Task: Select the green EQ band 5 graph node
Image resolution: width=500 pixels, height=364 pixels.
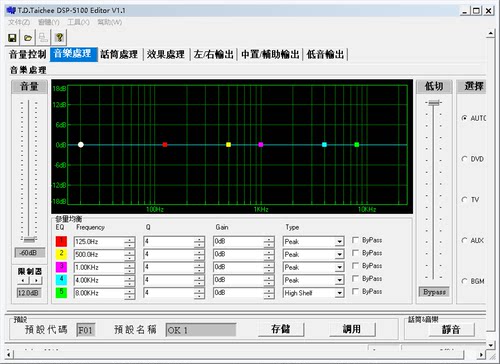Action: coord(357,145)
